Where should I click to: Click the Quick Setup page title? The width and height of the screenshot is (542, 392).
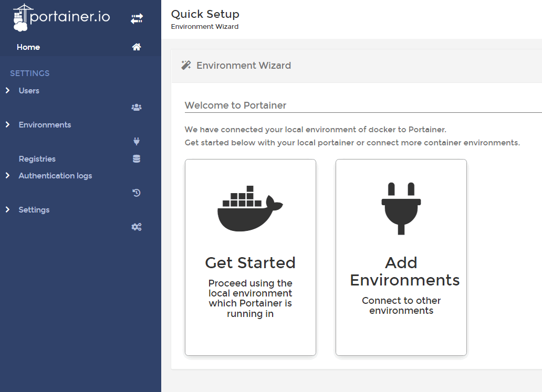pyautogui.click(x=205, y=14)
